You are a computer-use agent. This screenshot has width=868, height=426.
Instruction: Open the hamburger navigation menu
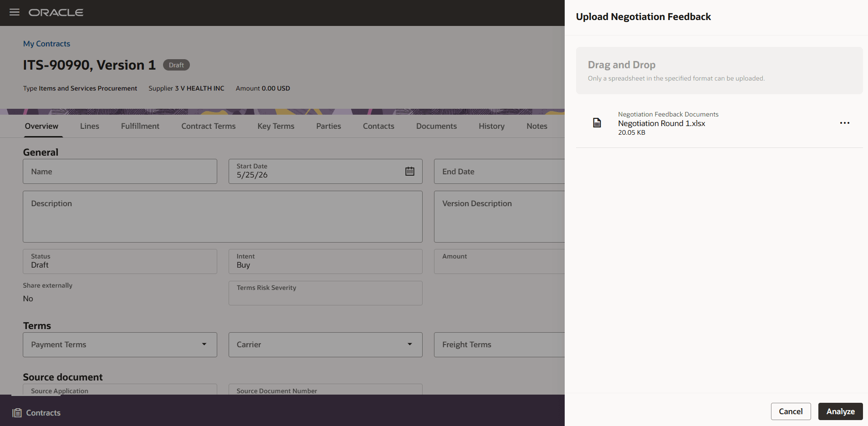coord(15,12)
